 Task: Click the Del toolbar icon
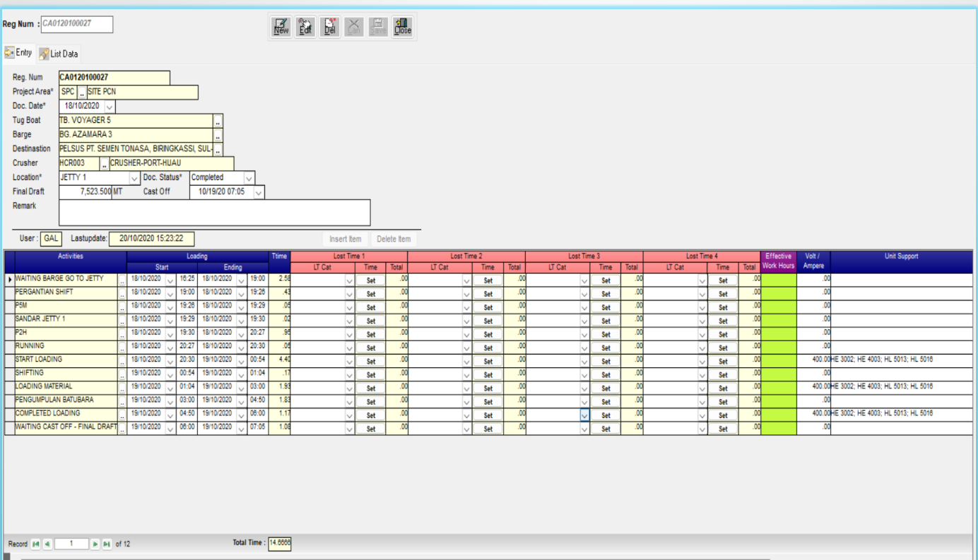click(x=329, y=27)
